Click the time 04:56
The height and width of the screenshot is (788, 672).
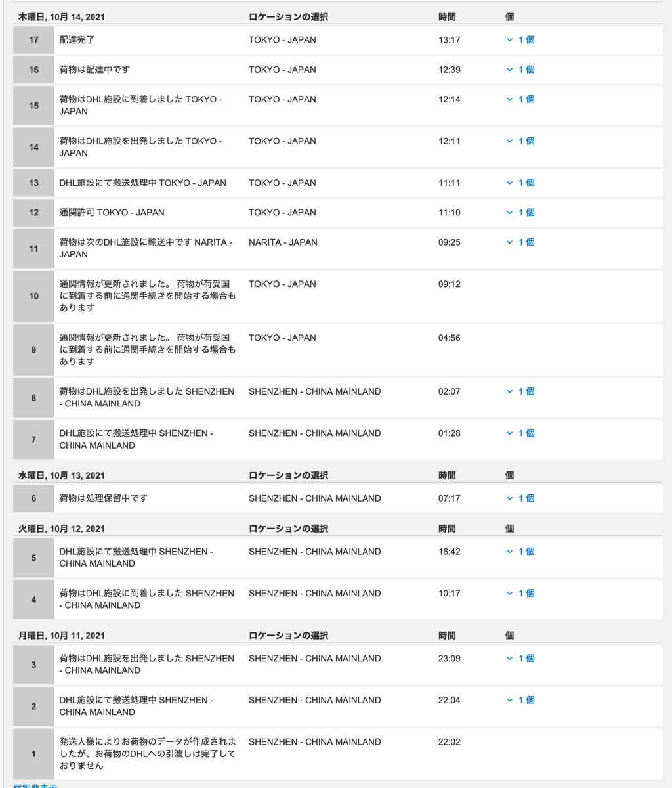(450, 338)
